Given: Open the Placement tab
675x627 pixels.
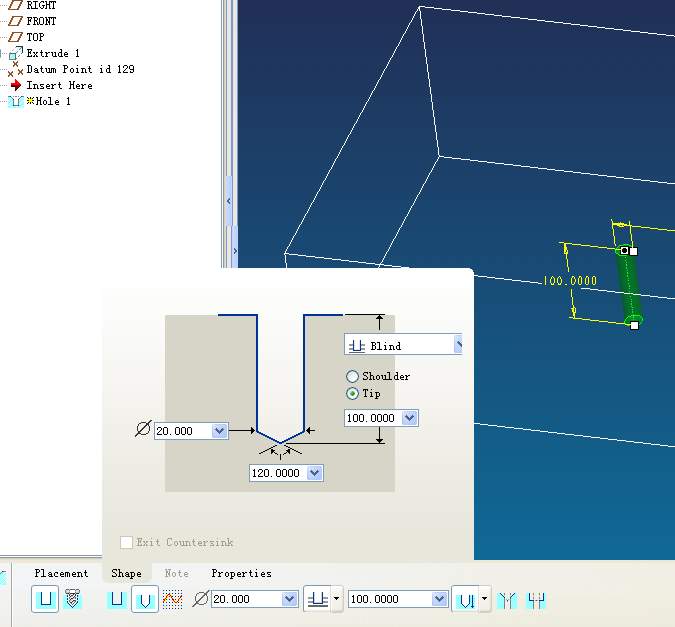Looking at the screenshot, I should click(x=61, y=573).
